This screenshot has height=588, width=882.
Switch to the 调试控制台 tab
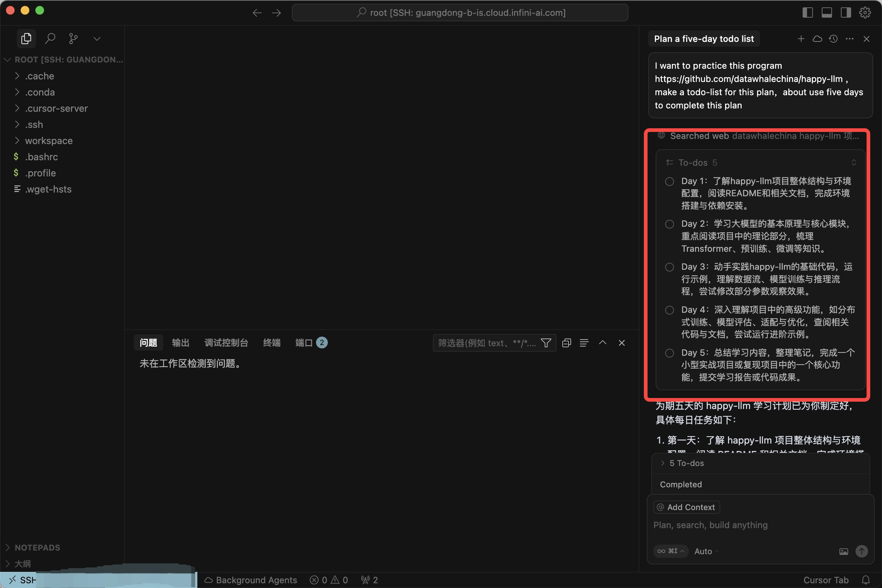pyautogui.click(x=226, y=343)
